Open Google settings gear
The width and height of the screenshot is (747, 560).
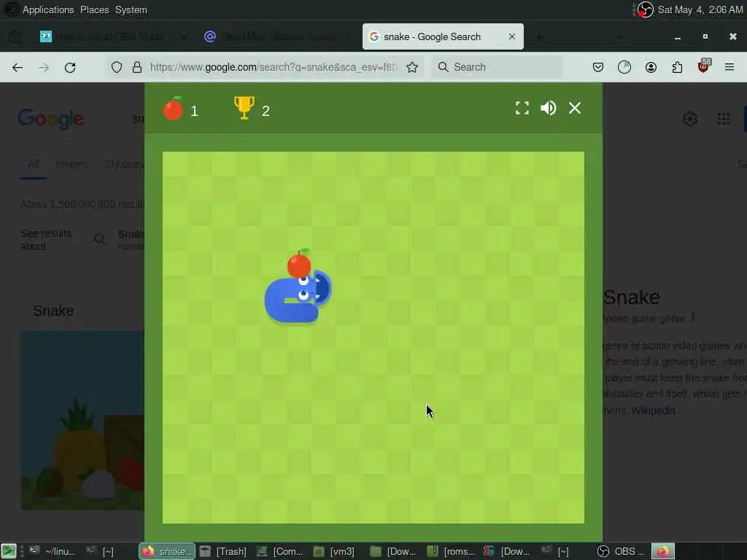[690, 119]
